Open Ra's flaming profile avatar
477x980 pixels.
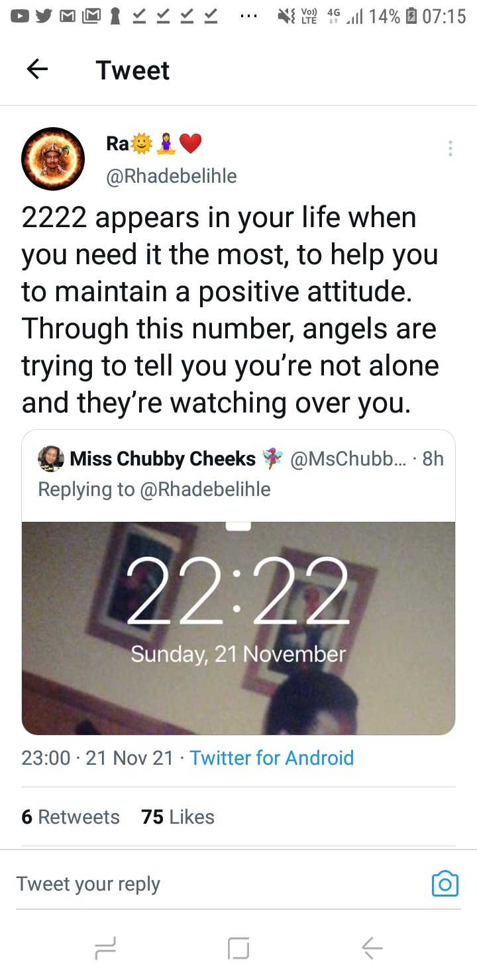53,159
